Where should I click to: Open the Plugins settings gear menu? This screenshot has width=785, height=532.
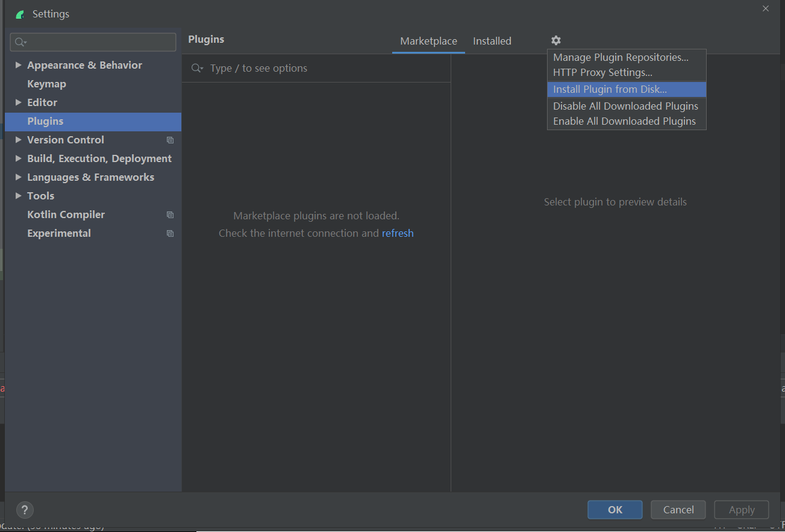(555, 40)
